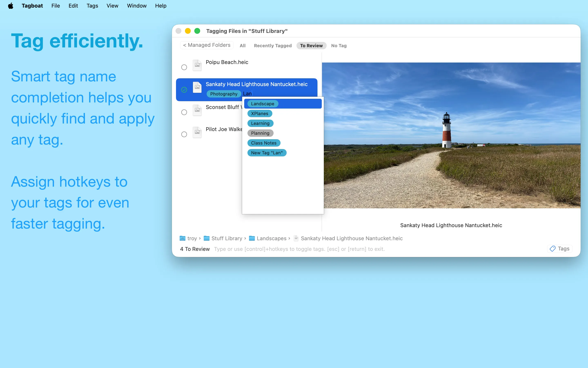Select the To Review tab
Viewport: 588px width, 368px height.
tap(311, 46)
